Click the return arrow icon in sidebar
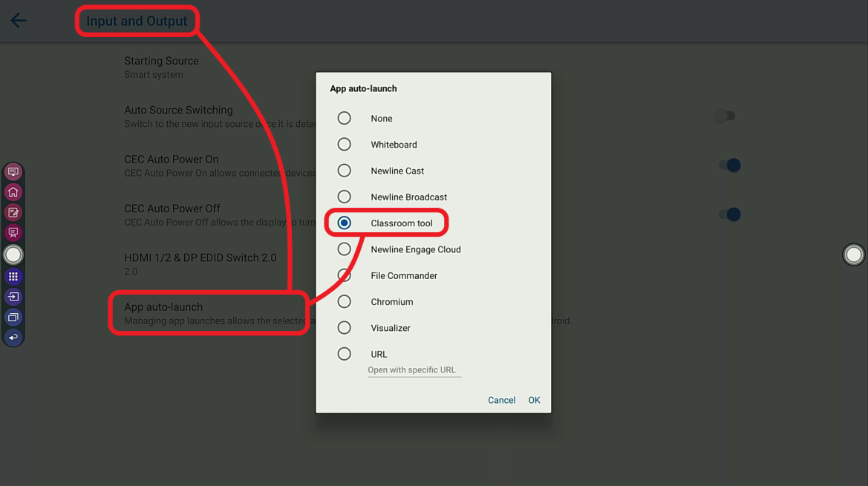The image size is (868, 486). 13,338
